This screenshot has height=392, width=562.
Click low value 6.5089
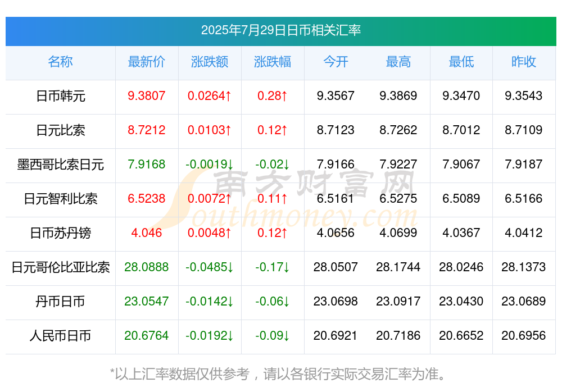[x=461, y=198]
